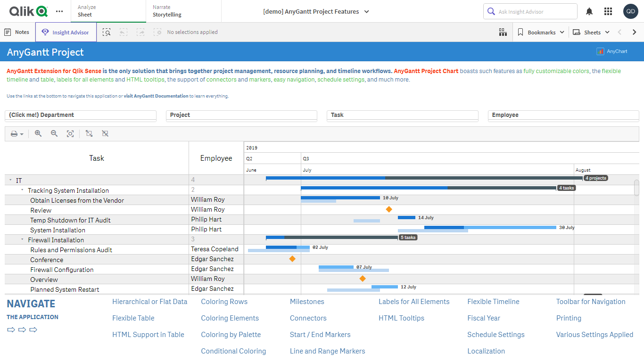Open the Qlik app waffle menu icon
The height and width of the screenshot is (362, 644).
coord(608,11)
